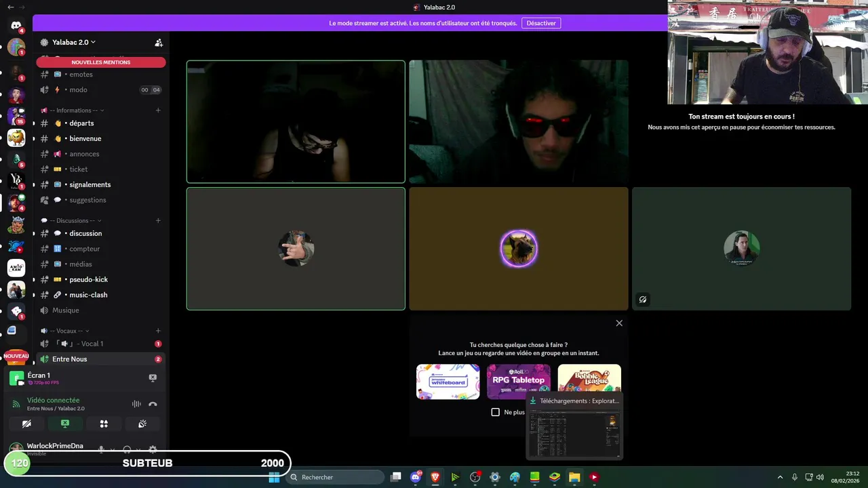Open the pseudo-kick channel

pyautogui.click(x=100, y=279)
